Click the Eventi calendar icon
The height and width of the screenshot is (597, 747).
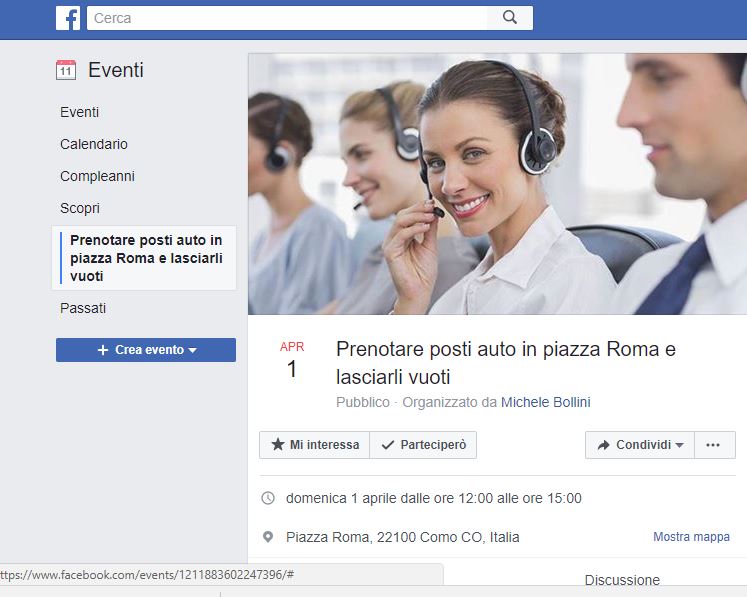[x=66, y=70]
